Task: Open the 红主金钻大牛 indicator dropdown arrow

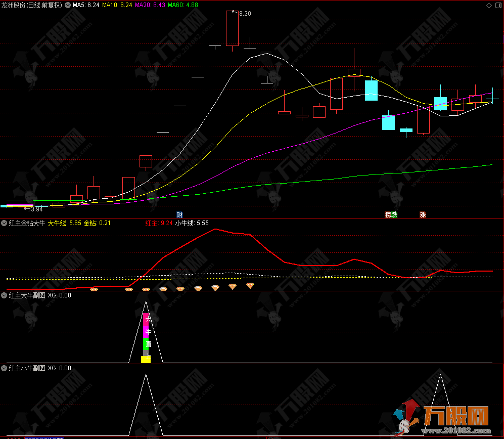Action: coord(4,223)
